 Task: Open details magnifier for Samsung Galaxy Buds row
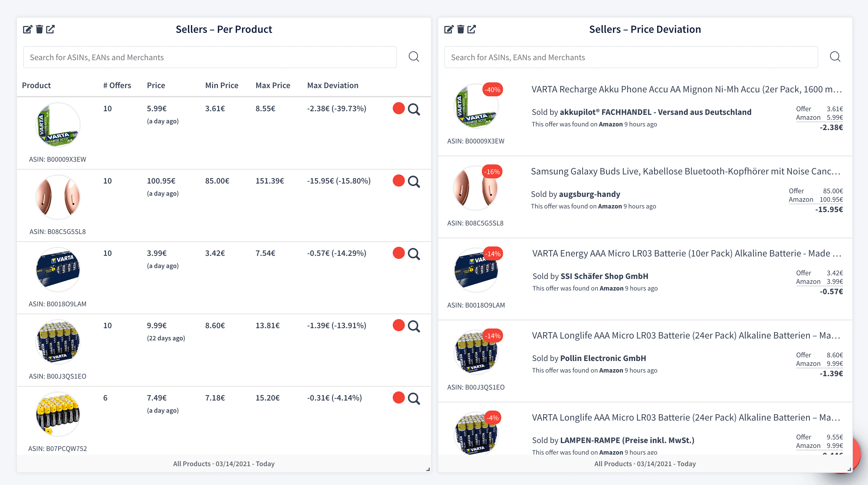(414, 181)
